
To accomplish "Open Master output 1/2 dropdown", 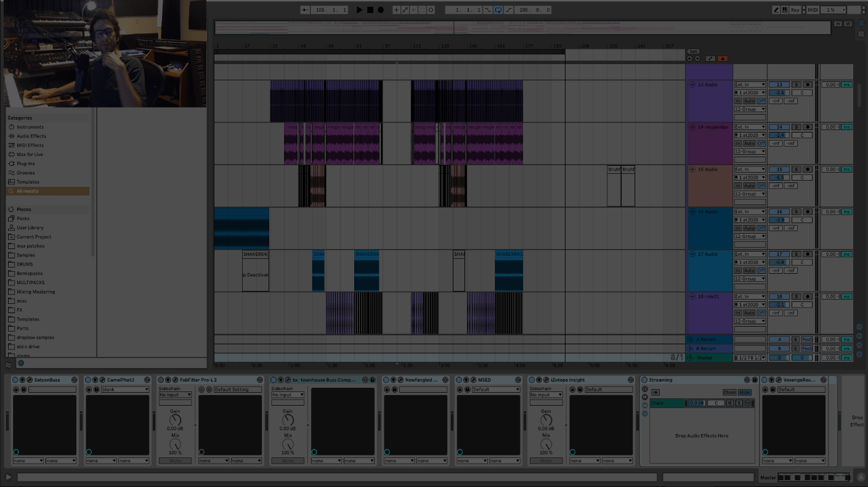I will click(x=750, y=358).
